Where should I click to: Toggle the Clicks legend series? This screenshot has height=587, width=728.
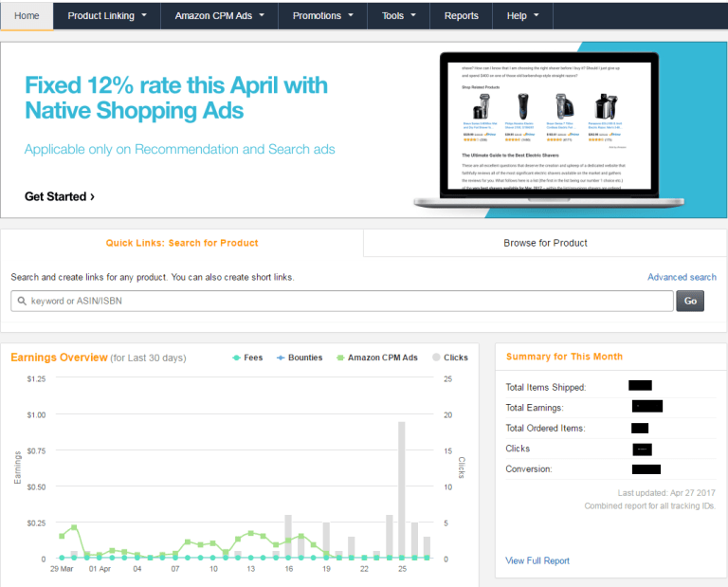point(450,358)
